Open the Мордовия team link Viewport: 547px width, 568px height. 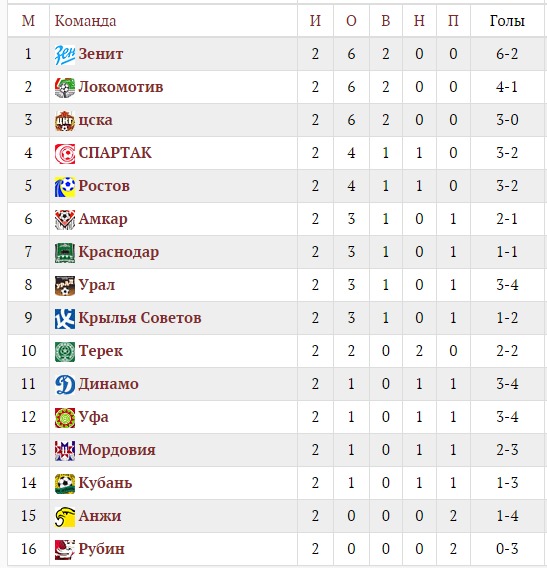pyautogui.click(x=117, y=450)
